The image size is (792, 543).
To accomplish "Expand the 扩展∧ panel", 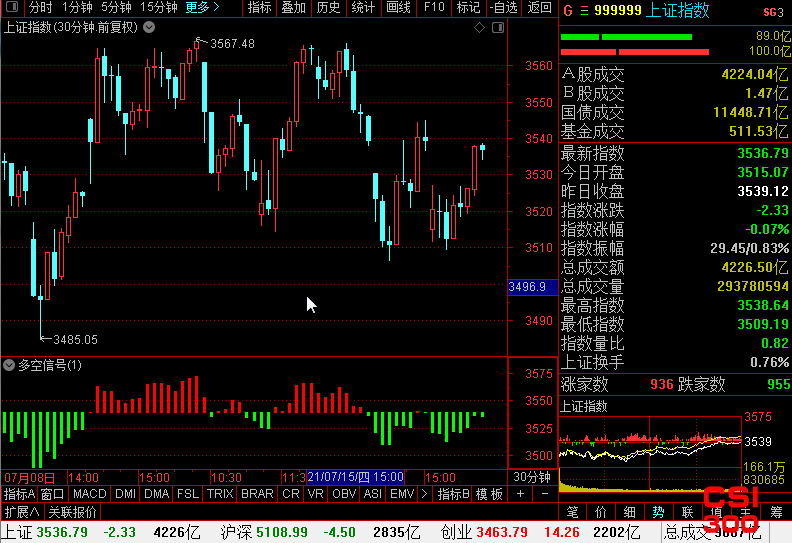I will tap(22, 512).
